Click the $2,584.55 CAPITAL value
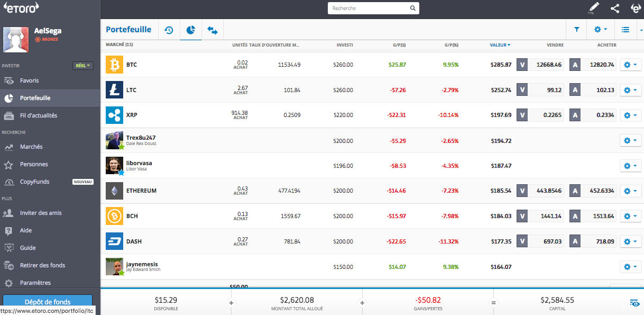Image resolution: width=644 pixels, height=315 pixels. (557, 300)
